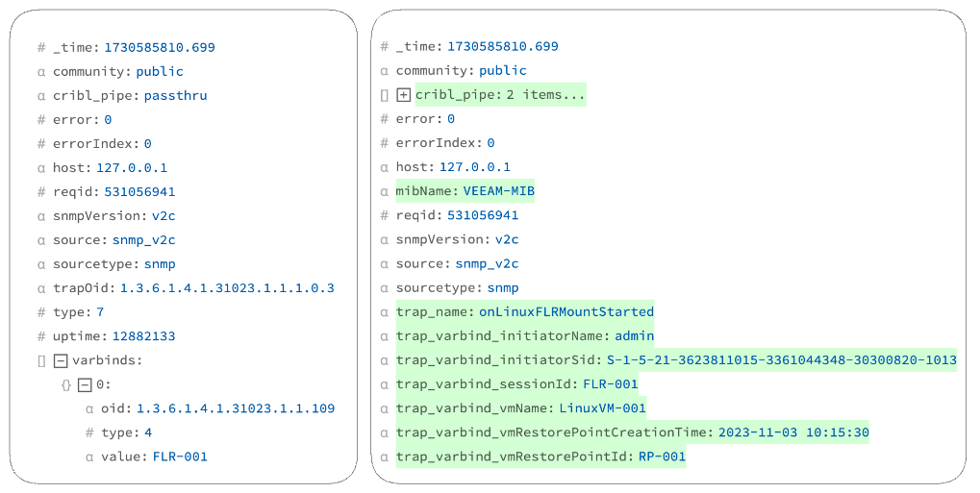Click the trap_varbind_initiatorSid field name
This screenshot has height=493, width=980.
pos(498,360)
